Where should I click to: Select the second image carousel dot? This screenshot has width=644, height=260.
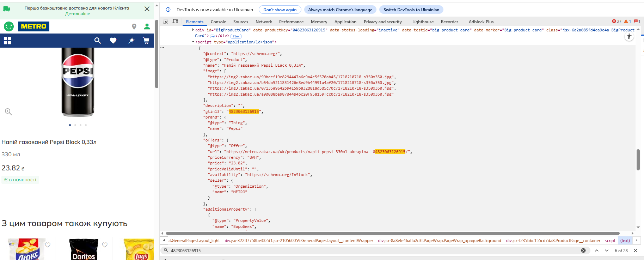click(x=75, y=125)
